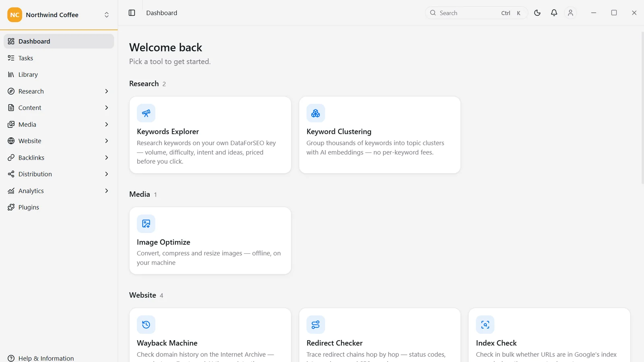
Task: Open the Keywords Explorer tool card
Action: point(210,135)
